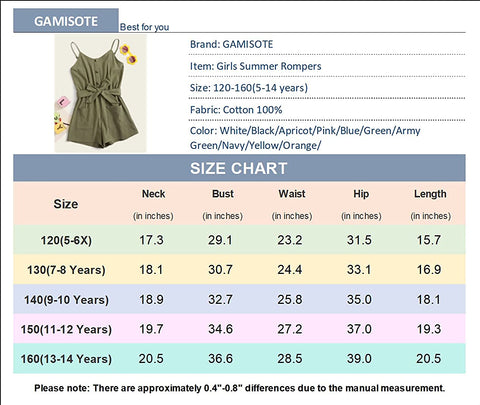Click the green romper product thumbnail

click(100, 93)
